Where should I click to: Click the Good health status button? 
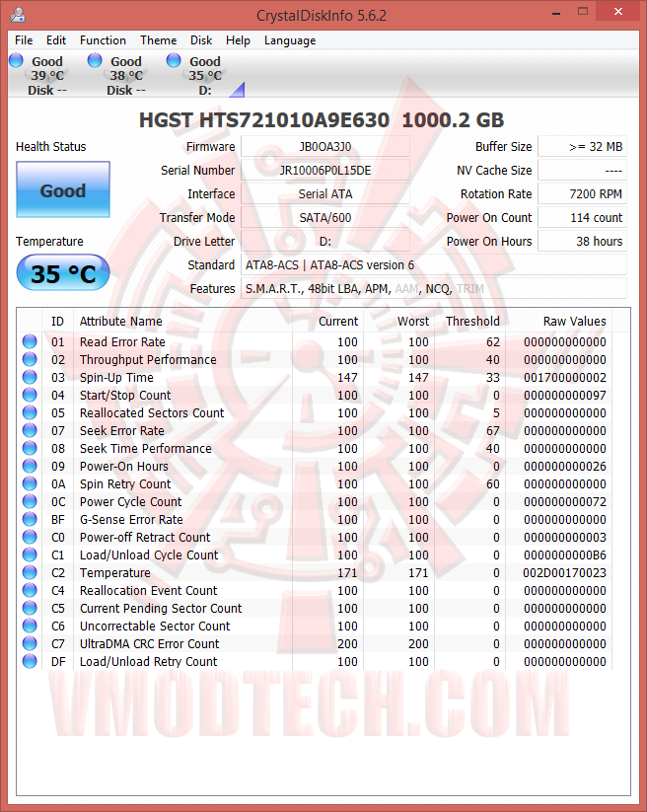pyautogui.click(x=63, y=189)
